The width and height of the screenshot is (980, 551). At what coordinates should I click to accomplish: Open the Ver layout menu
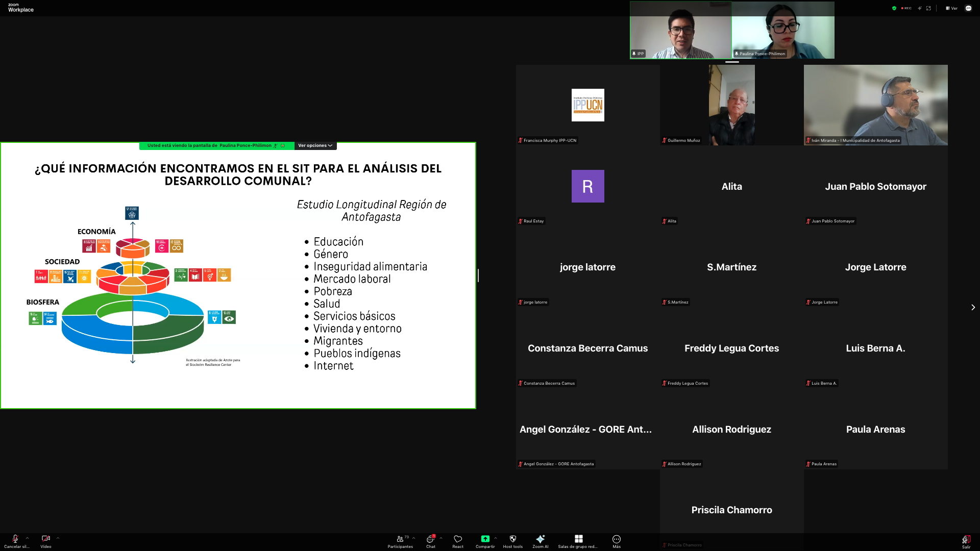(951, 8)
